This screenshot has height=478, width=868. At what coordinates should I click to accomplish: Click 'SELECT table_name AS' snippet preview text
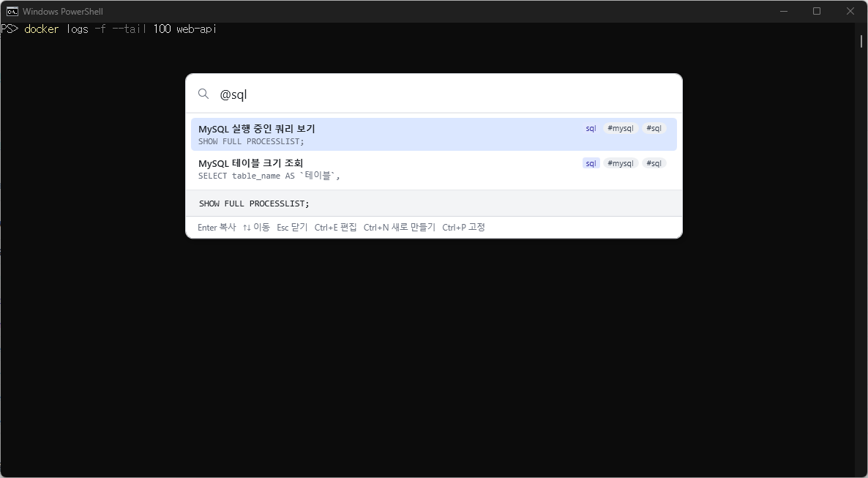tap(269, 176)
